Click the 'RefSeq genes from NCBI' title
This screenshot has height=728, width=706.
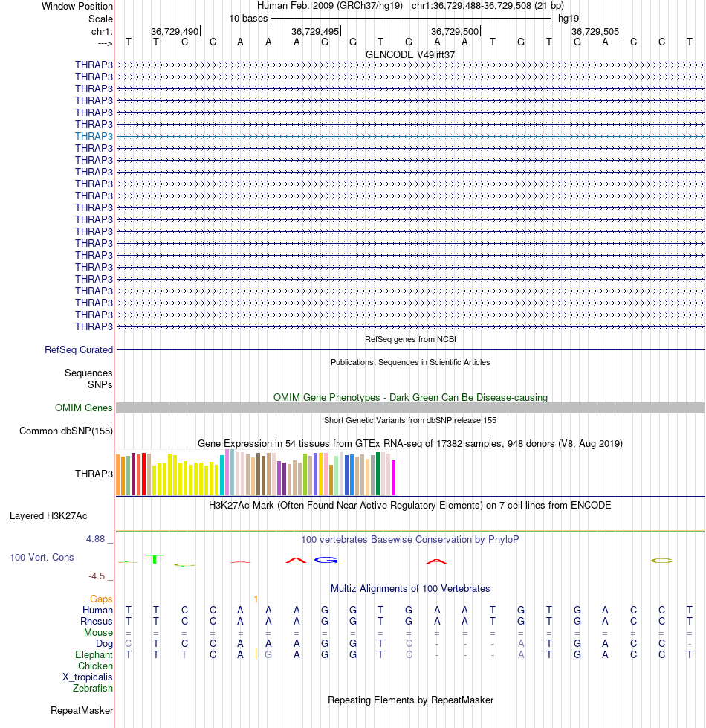pos(410,339)
